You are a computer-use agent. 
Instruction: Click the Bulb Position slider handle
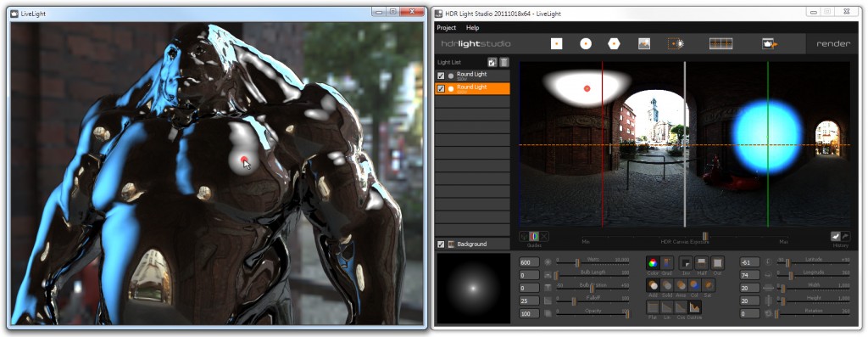pos(593,289)
